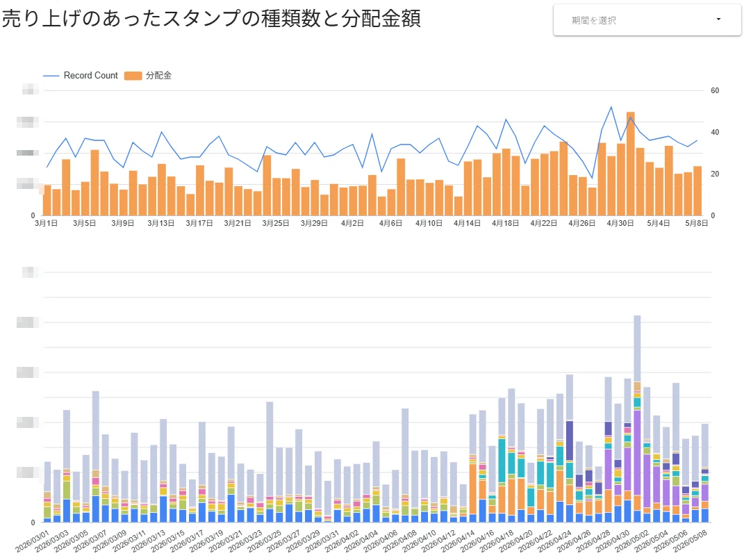
Task: Click the right axis value 40
Action: tap(715, 133)
